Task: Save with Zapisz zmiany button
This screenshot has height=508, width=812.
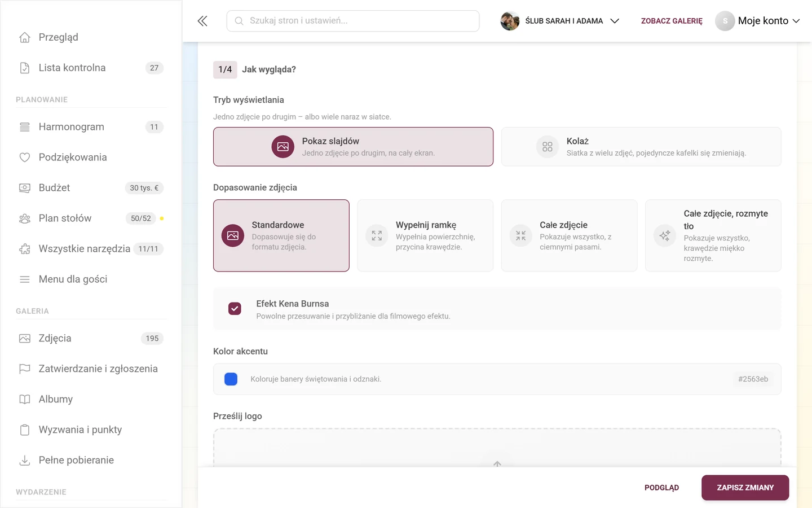Action: [x=745, y=488]
